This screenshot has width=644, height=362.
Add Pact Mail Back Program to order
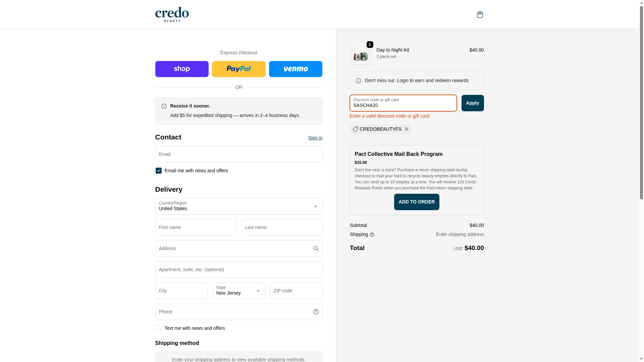(x=416, y=202)
